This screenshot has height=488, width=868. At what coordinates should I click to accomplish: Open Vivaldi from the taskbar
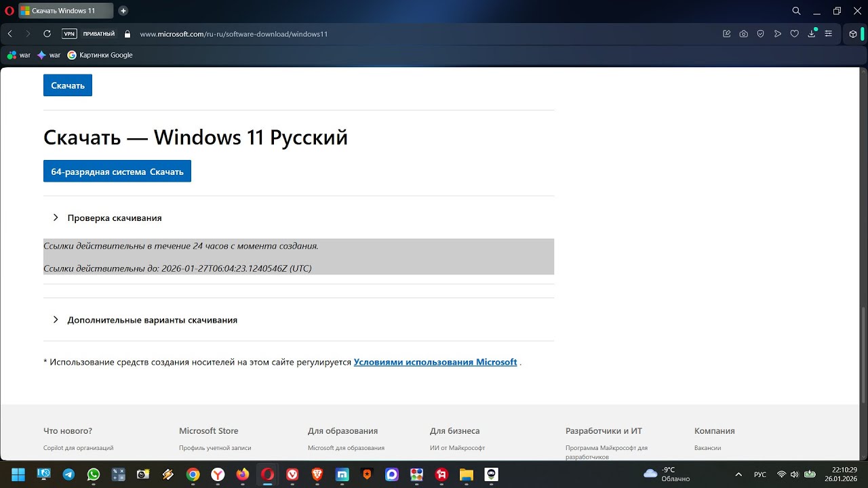[x=292, y=474]
